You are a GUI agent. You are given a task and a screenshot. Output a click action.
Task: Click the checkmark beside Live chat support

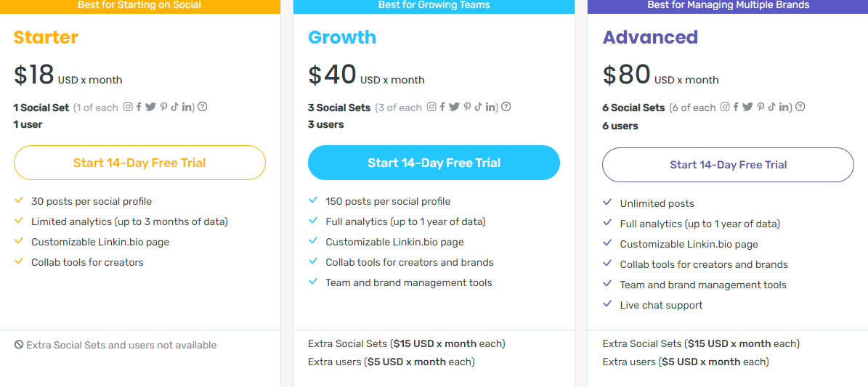coord(608,304)
